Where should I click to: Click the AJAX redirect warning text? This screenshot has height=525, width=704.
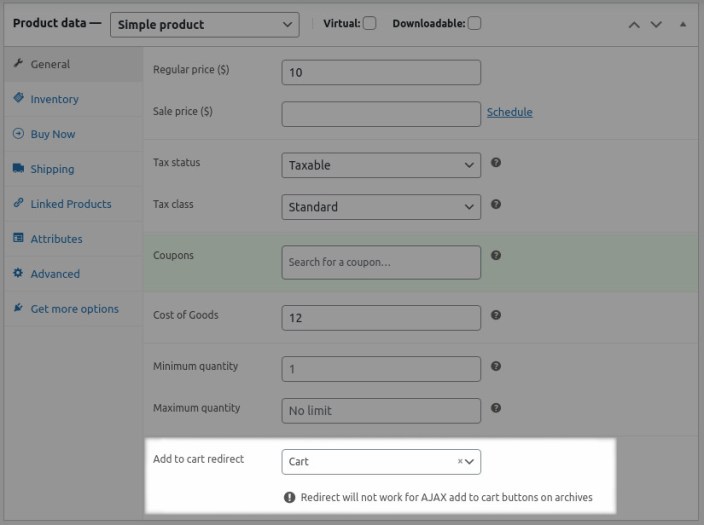point(447,498)
